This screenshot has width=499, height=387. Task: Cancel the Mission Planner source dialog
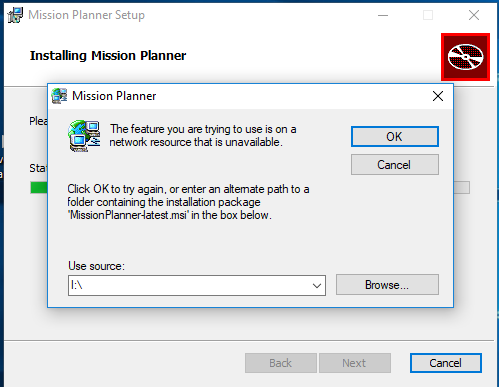coord(395,164)
